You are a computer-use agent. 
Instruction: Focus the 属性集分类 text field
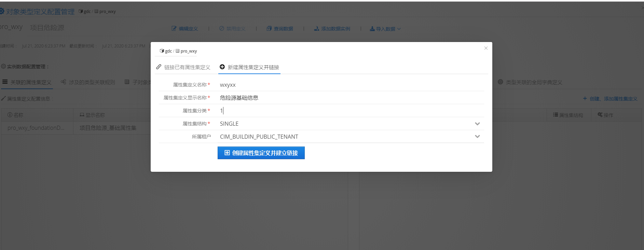pyautogui.click(x=350, y=111)
